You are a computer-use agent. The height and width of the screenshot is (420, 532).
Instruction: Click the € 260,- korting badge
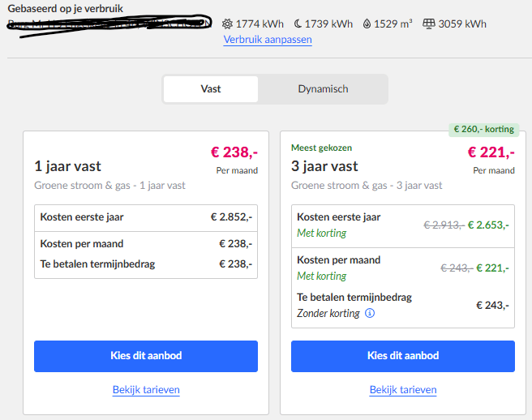(483, 129)
